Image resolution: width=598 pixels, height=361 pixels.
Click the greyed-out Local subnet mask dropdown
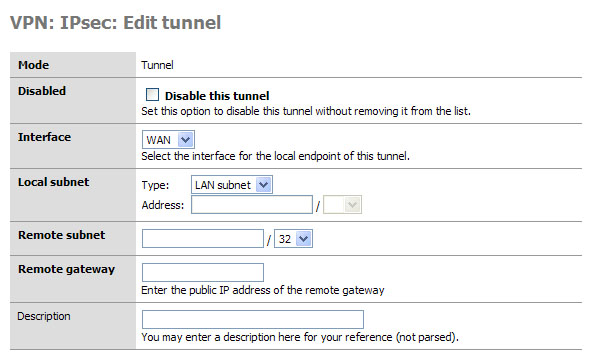342,205
